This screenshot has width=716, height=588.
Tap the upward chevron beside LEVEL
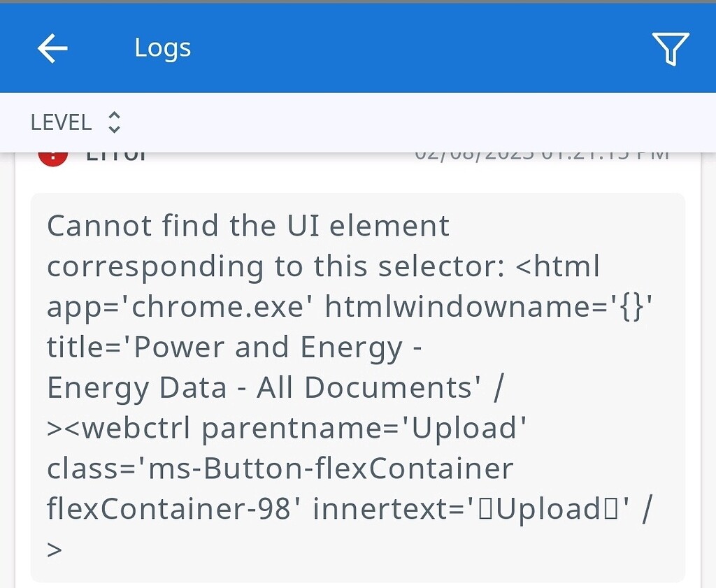(x=113, y=115)
